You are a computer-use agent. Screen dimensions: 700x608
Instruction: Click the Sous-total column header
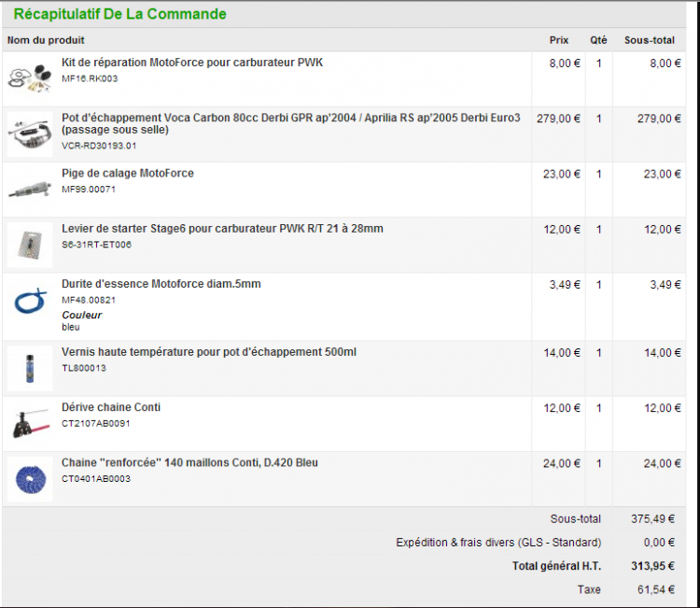649,40
